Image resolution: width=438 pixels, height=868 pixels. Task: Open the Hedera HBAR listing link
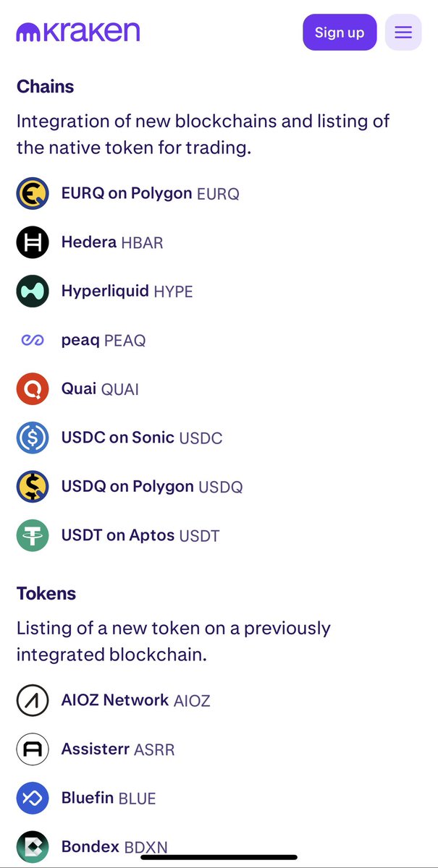coord(112,242)
